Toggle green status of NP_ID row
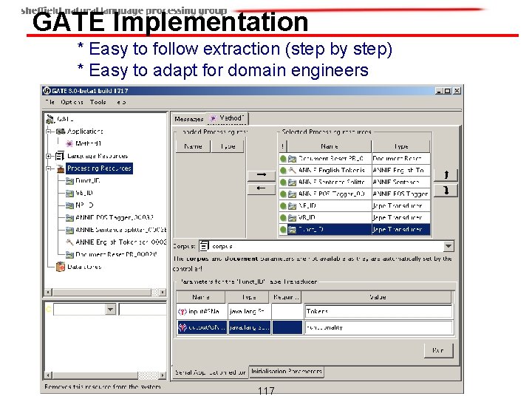The height and width of the screenshot is (399, 532). click(283, 206)
